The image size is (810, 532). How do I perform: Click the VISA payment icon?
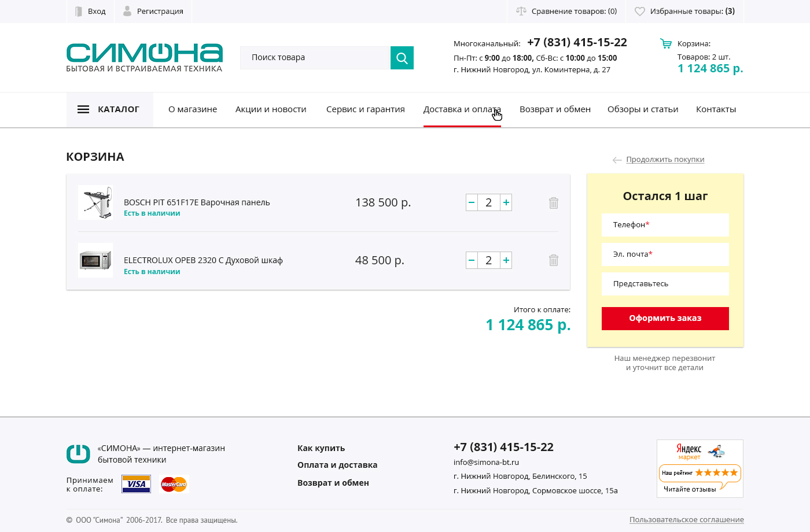136,484
